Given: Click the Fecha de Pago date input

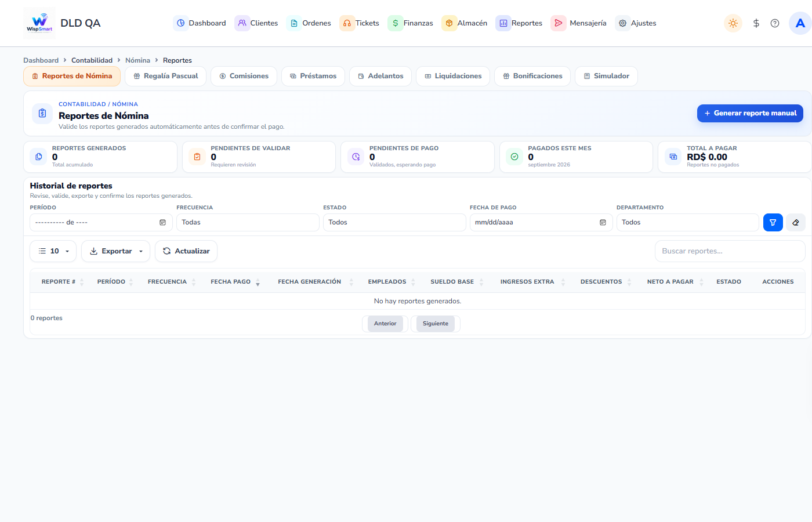Looking at the screenshot, I should point(541,222).
